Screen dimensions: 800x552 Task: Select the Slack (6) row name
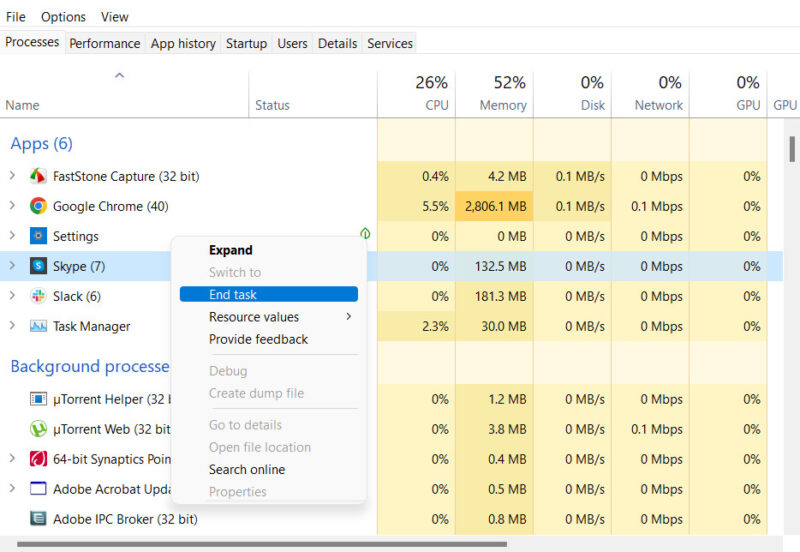(x=77, y=296)
